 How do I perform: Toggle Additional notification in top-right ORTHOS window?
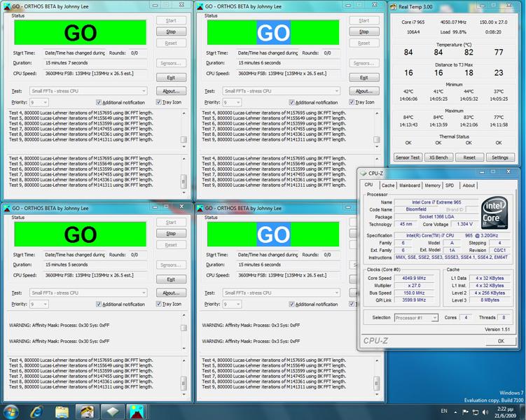tap(291, 102)
